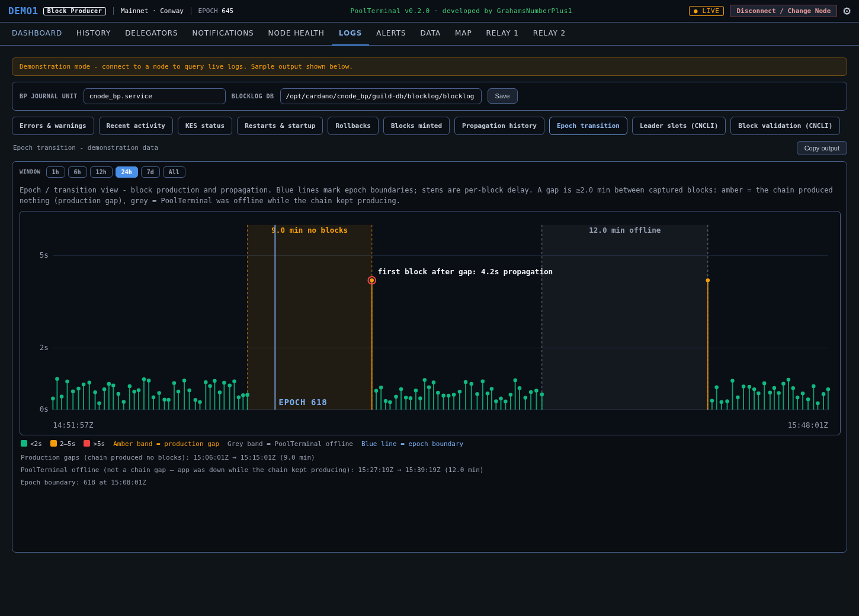The height and width of the screenshot is (616, 859).
Task: Click 'Grey band = PoolTerminal offline' legend
Action: click(x=290, y=444)
